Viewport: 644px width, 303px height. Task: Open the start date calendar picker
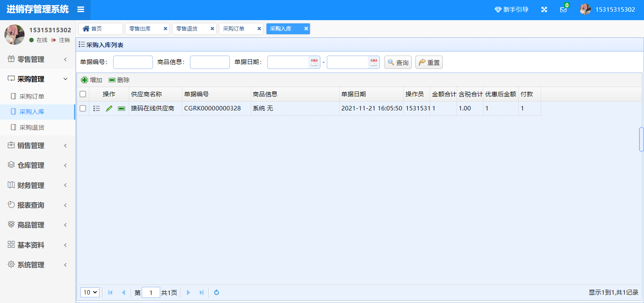314,62
